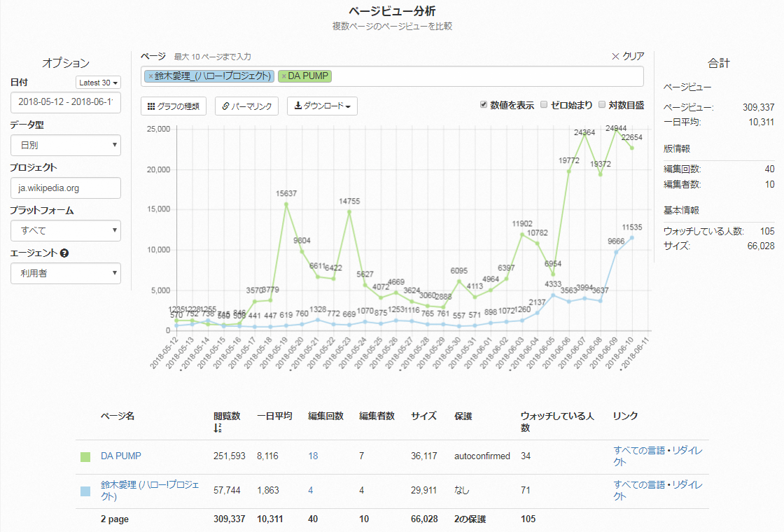Image resolution: width=784 pixels, height=532 pixels.
Task: Remove the 鈴木愛理 page tag
Action: click(x=150, y=76)
